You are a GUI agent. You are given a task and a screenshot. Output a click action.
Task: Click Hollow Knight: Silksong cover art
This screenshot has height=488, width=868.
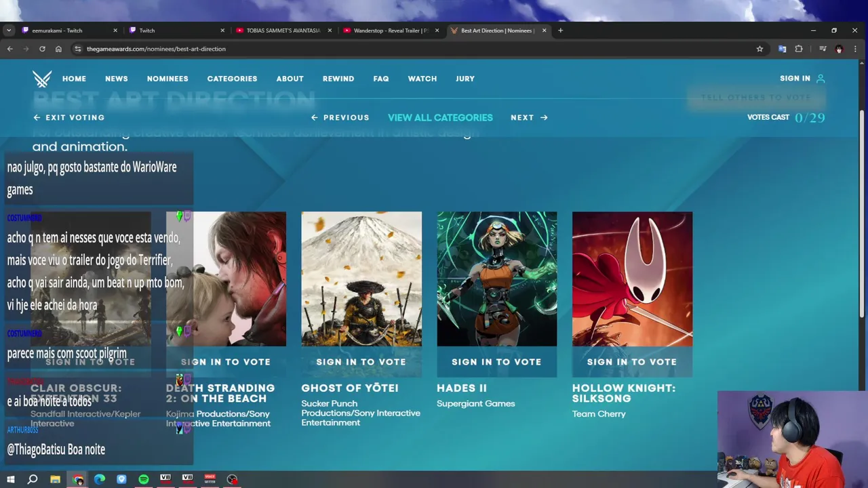tap(632, 279)
